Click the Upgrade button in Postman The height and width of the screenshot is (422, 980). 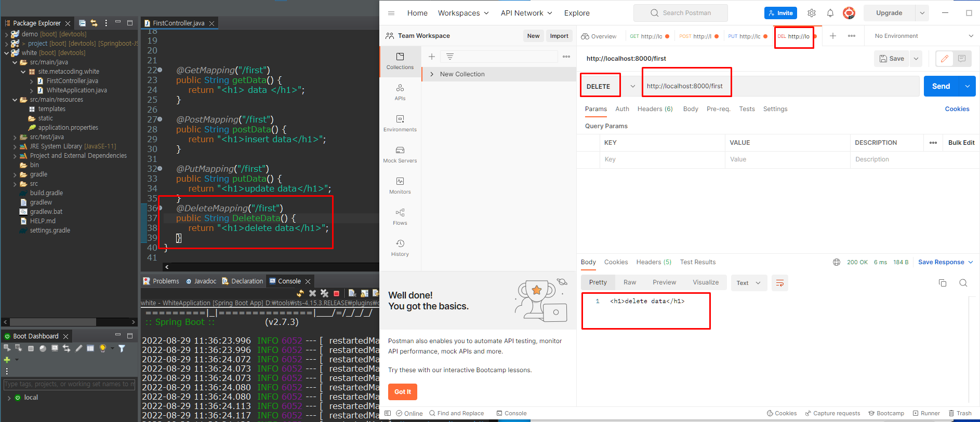tap(889, 13)
